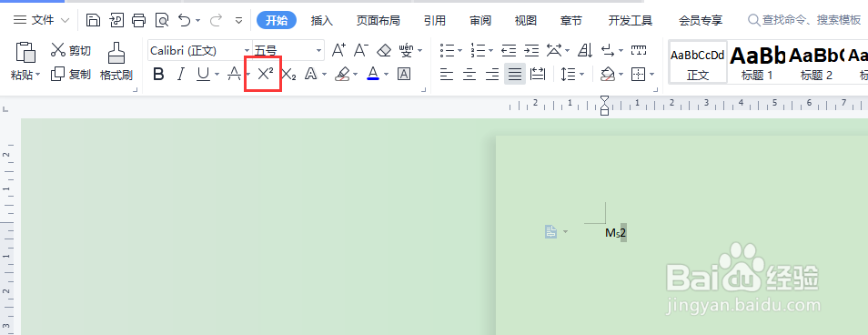The image size is (868, 335).
Task: Increase font size with A+ icon
Action: click(338, 50)
